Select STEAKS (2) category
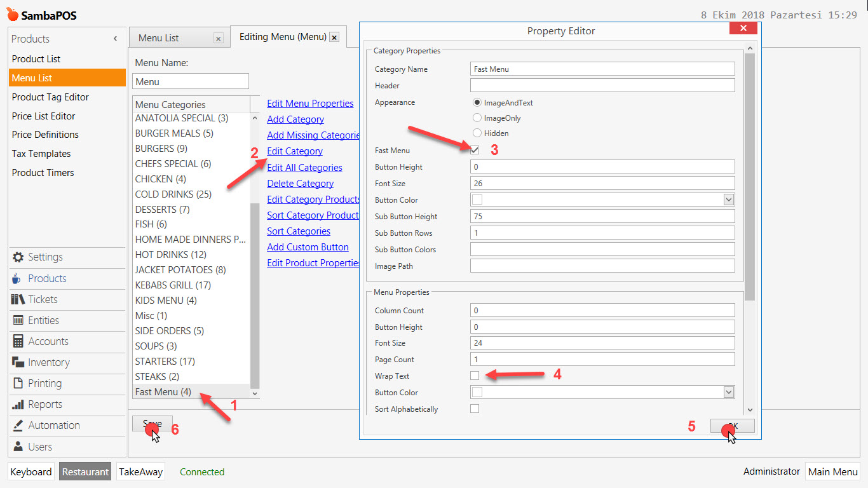The width and height of the screenshot is (868, 488). (192, 377)
